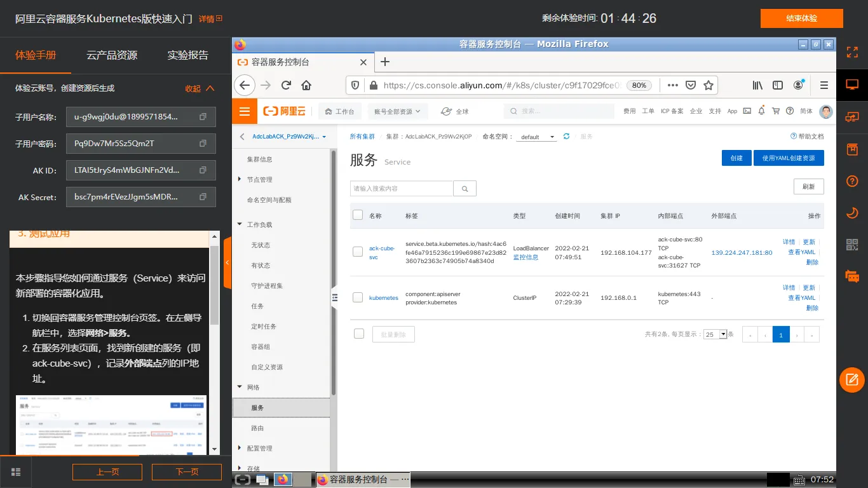Tick the checkbox for kubernetes service
Screen dimensions: 868x488
(x=358, y=297)
